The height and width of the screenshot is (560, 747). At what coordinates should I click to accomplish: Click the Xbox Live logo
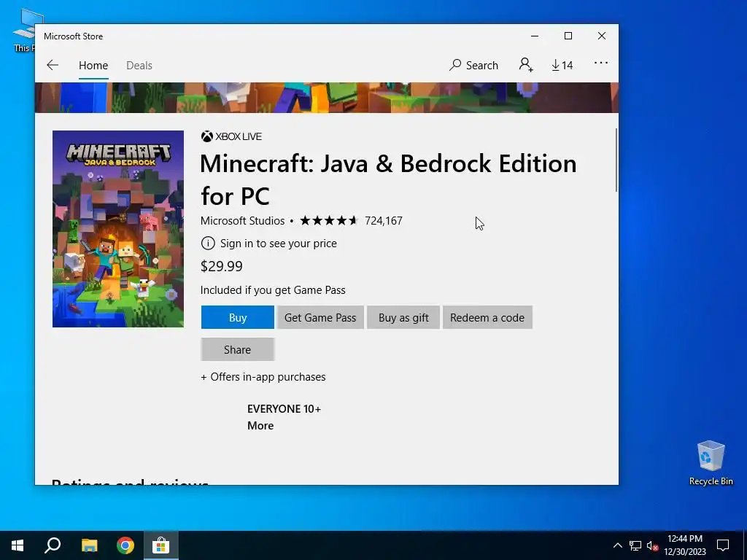[x=231, y=136]
